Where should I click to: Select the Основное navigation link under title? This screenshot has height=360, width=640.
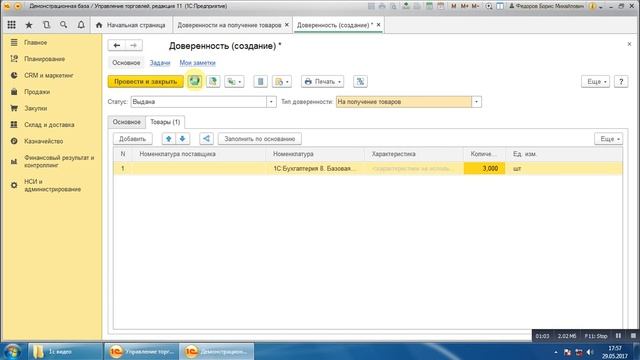click(x=126, y=62)
